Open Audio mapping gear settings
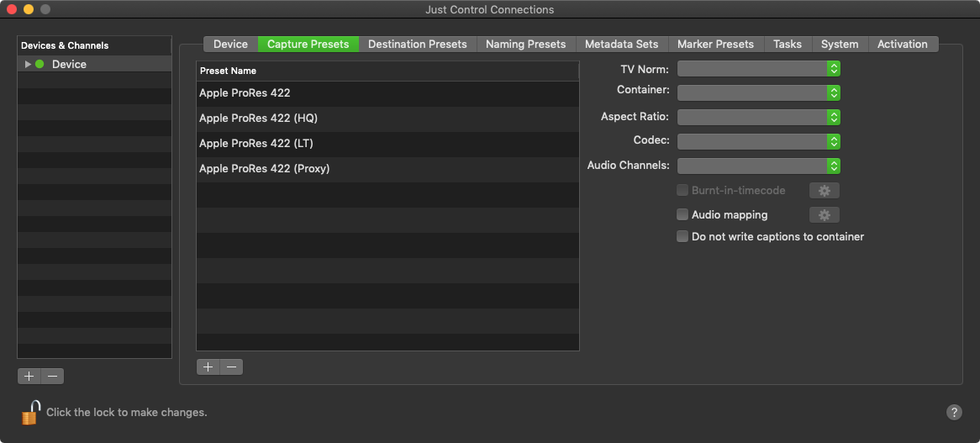Image resolution: width=980 pixels, height=443 pixels. pos(825,215)
